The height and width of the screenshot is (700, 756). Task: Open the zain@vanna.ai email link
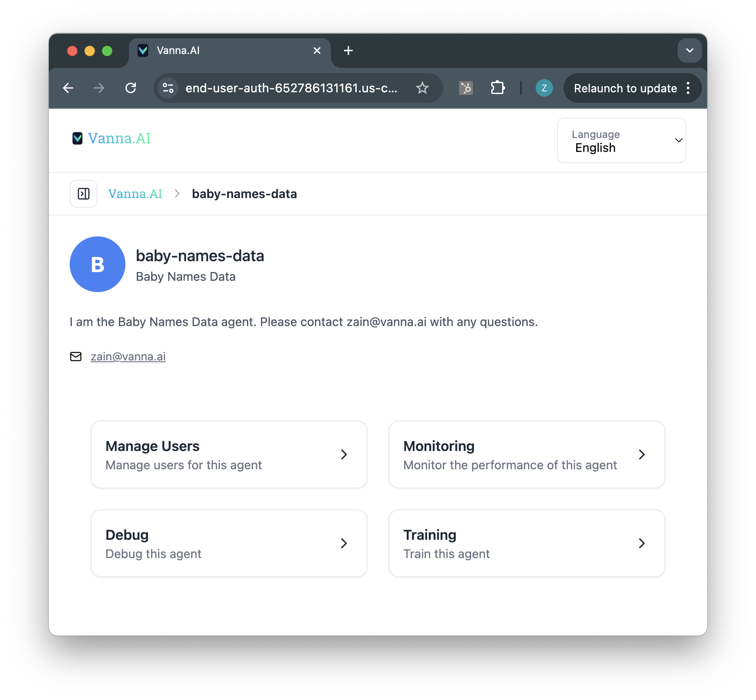[128, 357]
